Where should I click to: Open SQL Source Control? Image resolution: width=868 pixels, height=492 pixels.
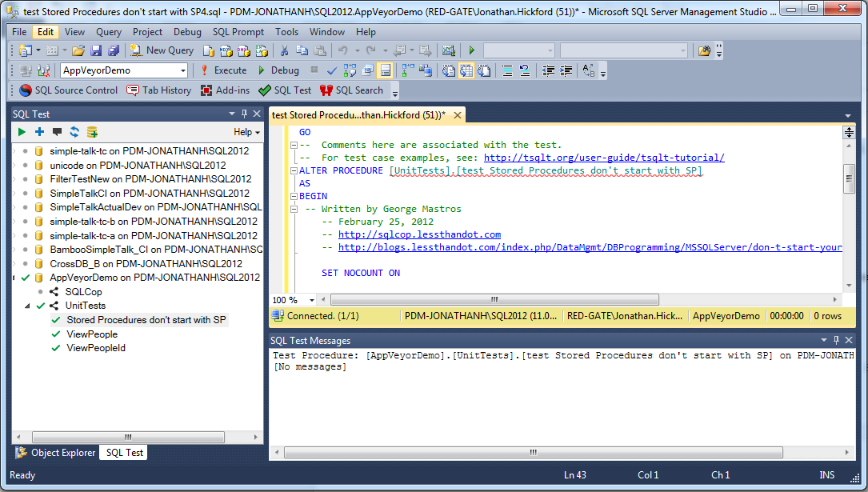[69, 90]
